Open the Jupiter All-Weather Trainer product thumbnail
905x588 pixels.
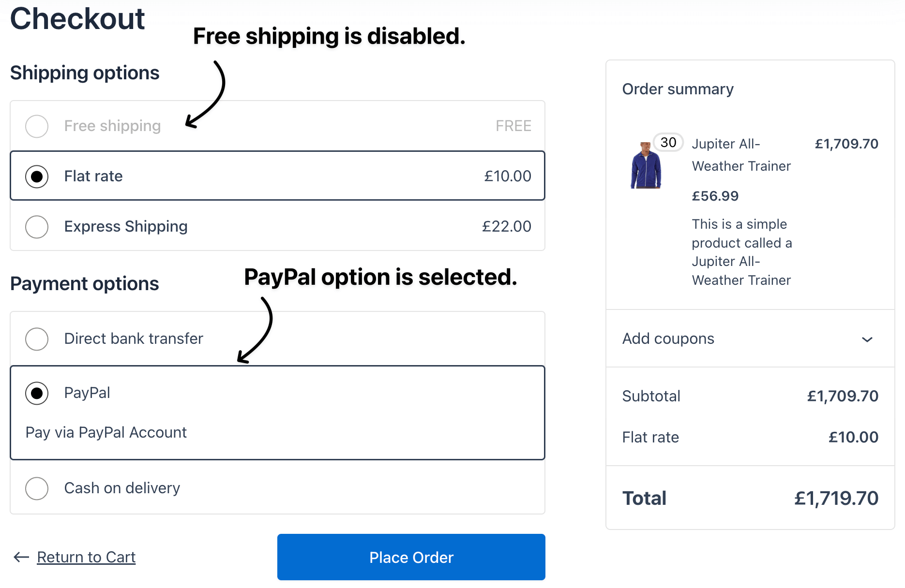tap(646, 165)
